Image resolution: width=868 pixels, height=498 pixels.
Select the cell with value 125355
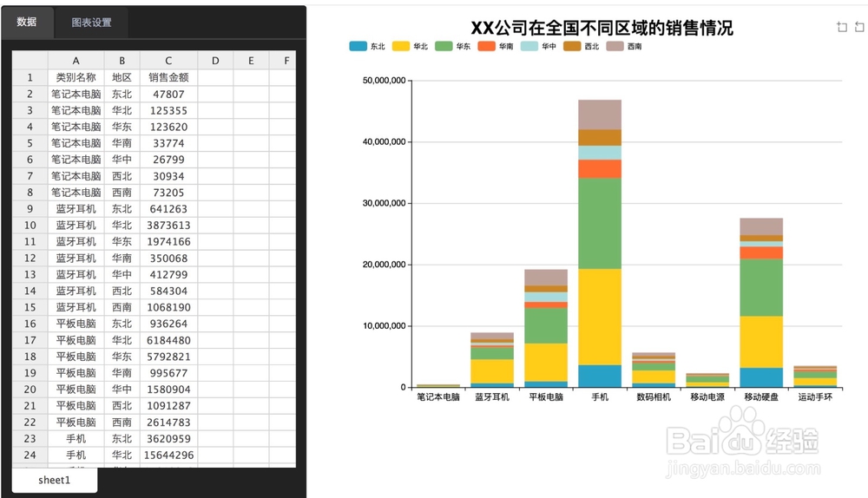click(168, 111)
